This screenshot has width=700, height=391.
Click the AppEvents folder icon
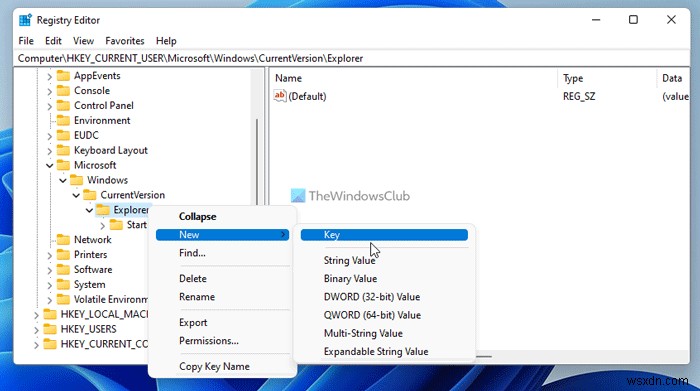pyautogui.click(x=63, y=76)
